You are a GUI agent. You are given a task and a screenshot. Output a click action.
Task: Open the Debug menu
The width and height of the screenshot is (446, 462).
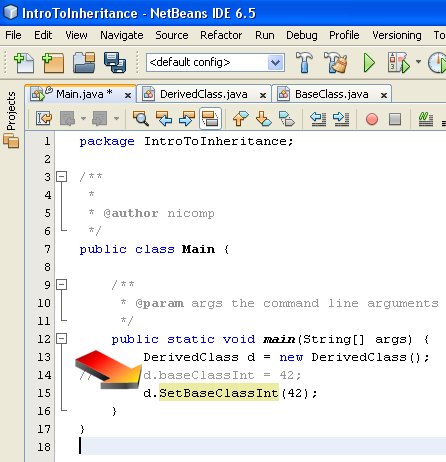point(302,35)
